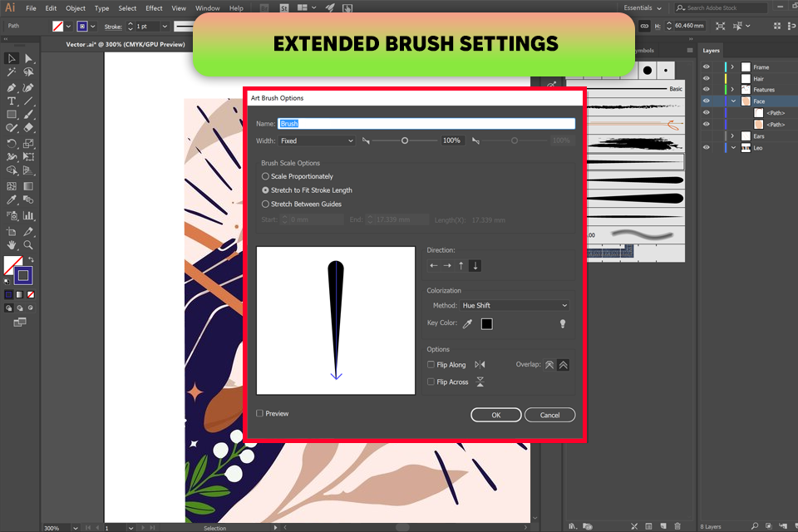This screenshot has width=798, height=532.
Task: Enable the Flip Across checkbox
Action: pyautogui.click(x=431, y=382)
